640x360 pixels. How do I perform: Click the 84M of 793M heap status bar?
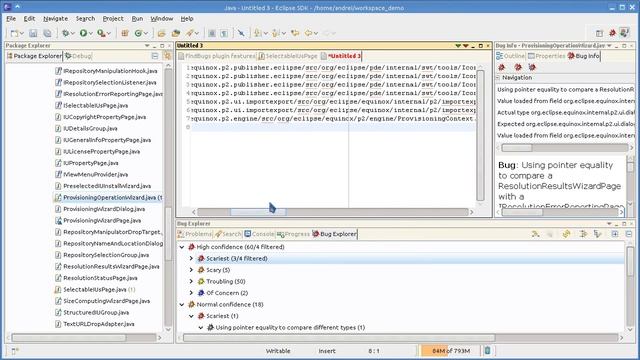(x=451, y=351)
